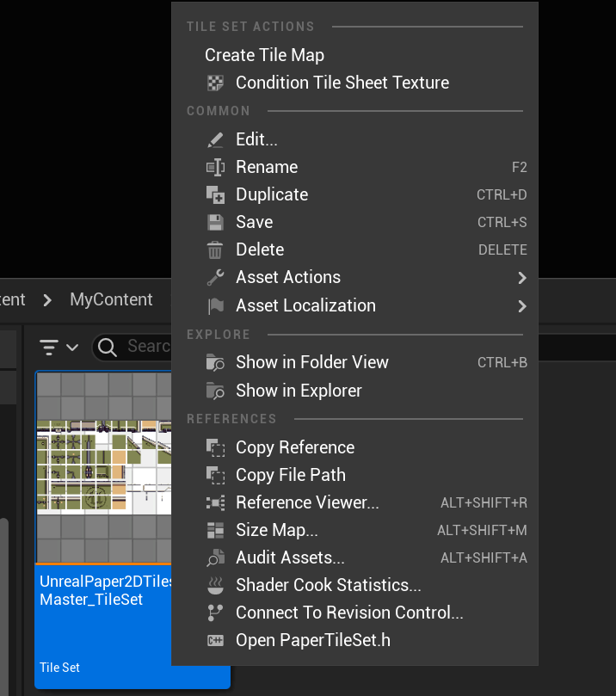The image size is (616, 696).
Task: Click the search magnifying glass icon
Action: pos(106,347)
